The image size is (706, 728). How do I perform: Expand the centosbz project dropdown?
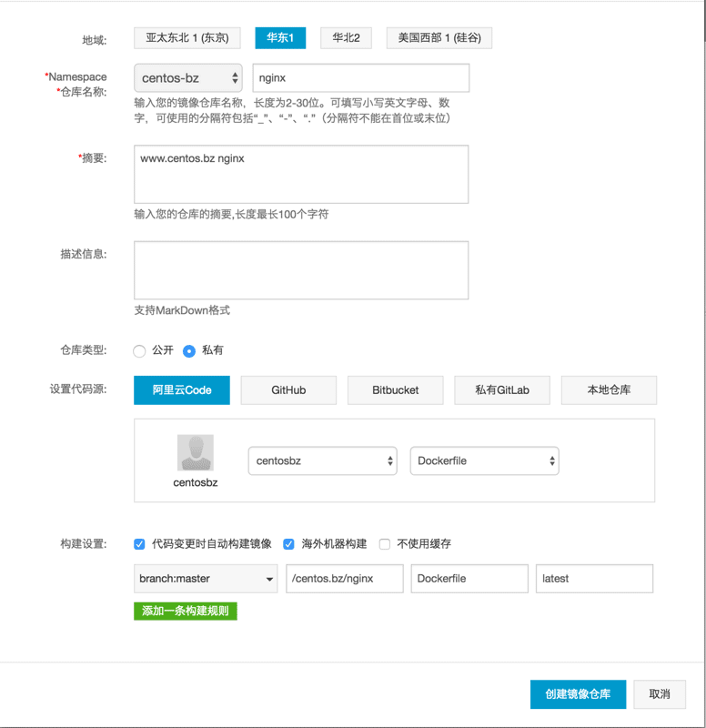click(x=322, y=460)
